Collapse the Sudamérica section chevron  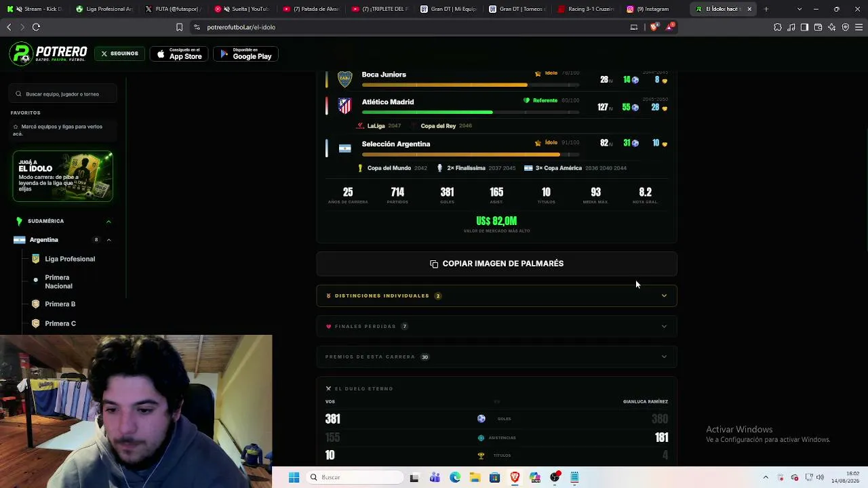click(x=108, y=221)
